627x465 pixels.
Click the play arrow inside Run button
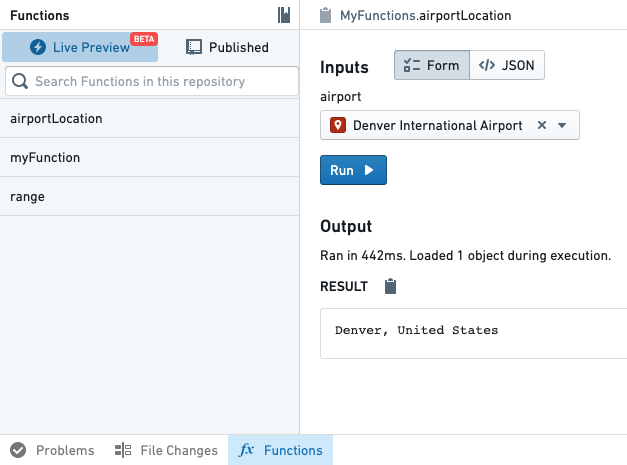pyautogui.click(x=369, y=170)
